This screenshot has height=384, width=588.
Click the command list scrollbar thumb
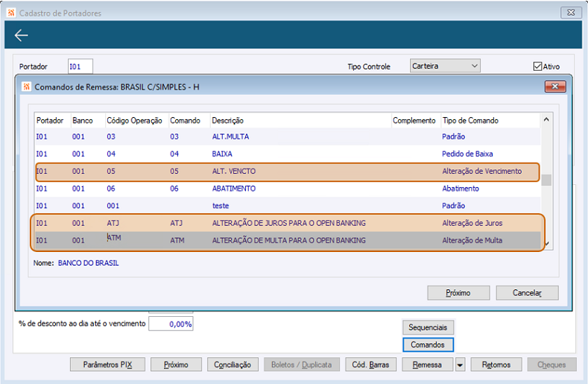(x=546, y=180)
